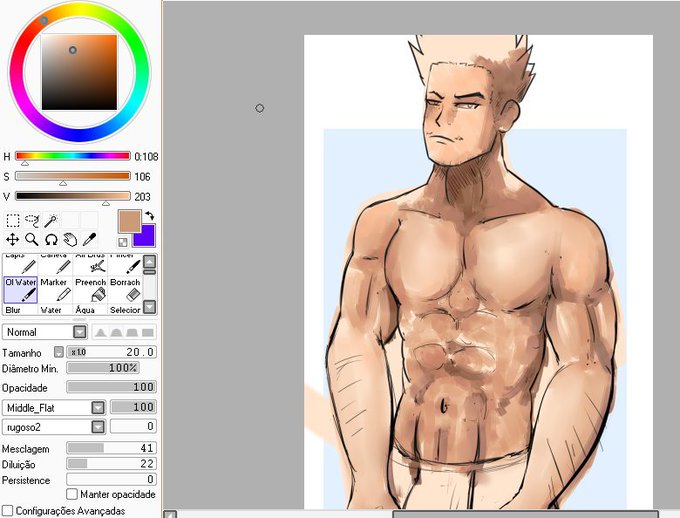Click the Tamanho brush size slider

(111, 352)
